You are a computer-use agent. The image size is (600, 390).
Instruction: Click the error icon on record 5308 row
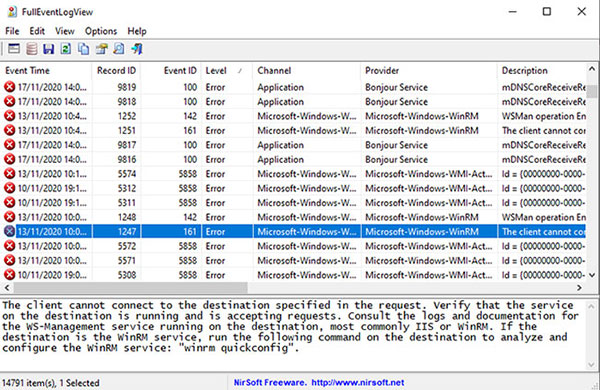10,274
